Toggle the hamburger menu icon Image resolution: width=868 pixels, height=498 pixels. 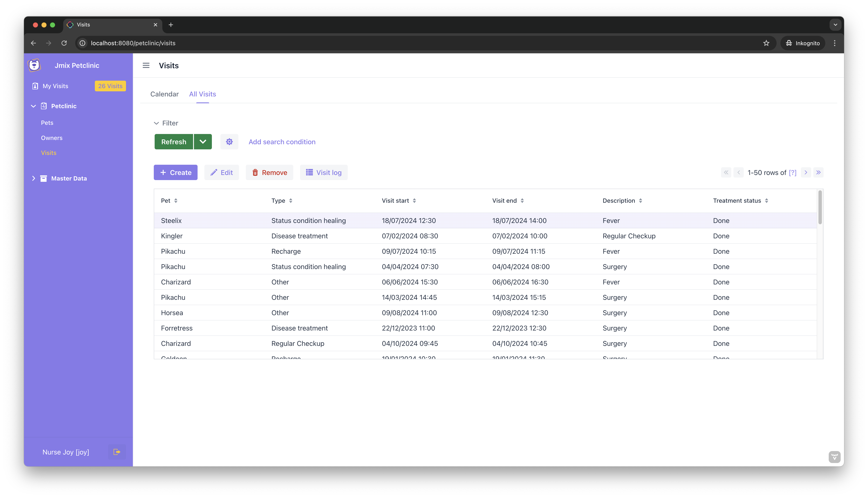click(x=146, y=65)
